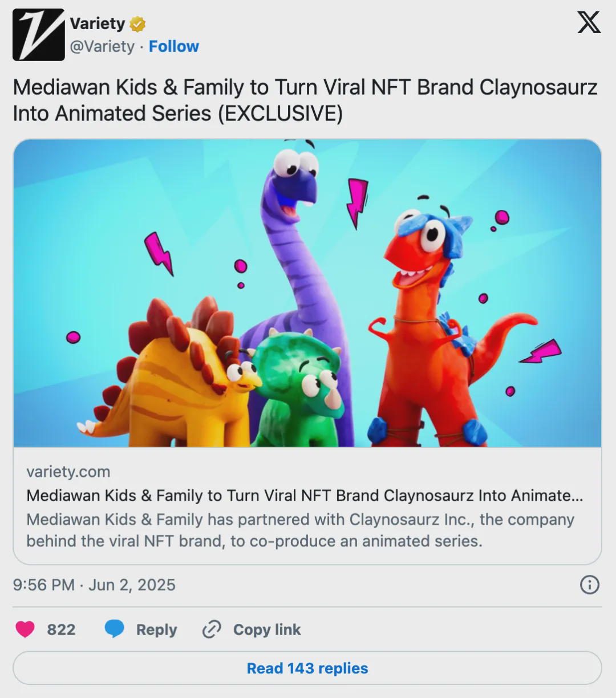Image resolution: width=616 pixels, height=698 pixels.
Task: Open the 9:56 PM Jun 2, 2025 timestamp
Action: 94,585
